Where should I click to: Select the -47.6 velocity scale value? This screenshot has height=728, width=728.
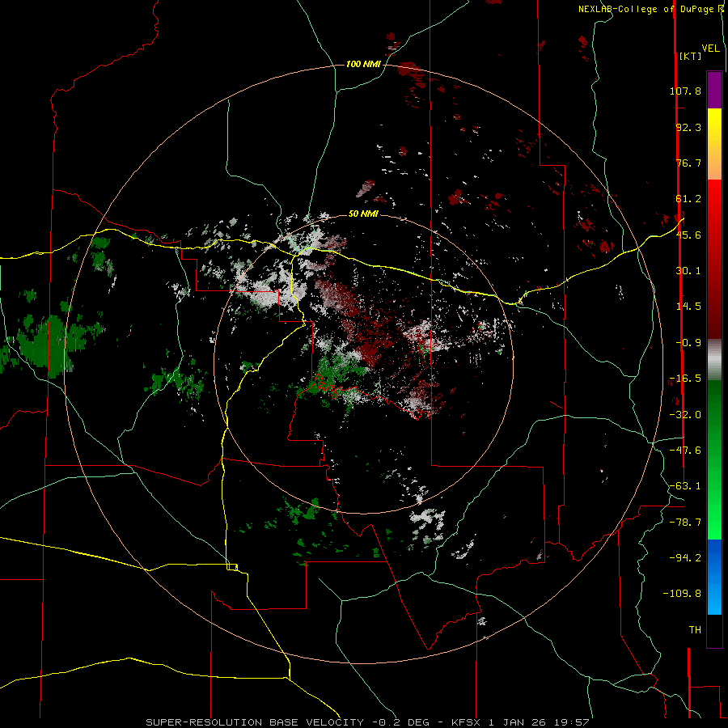click(685, 451)
